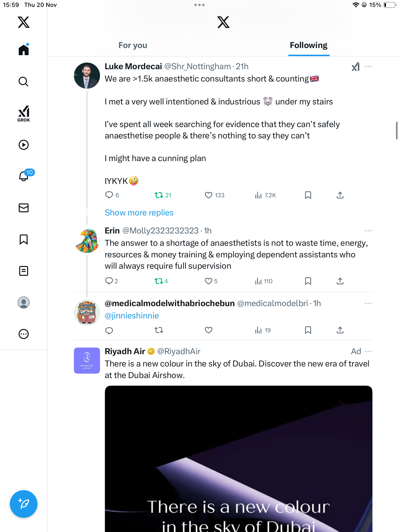The height and width of the screenshot is (532, 399).
Task: Bookmark the @medicalmodelwithabriochebun post
Action: point(308,330)
